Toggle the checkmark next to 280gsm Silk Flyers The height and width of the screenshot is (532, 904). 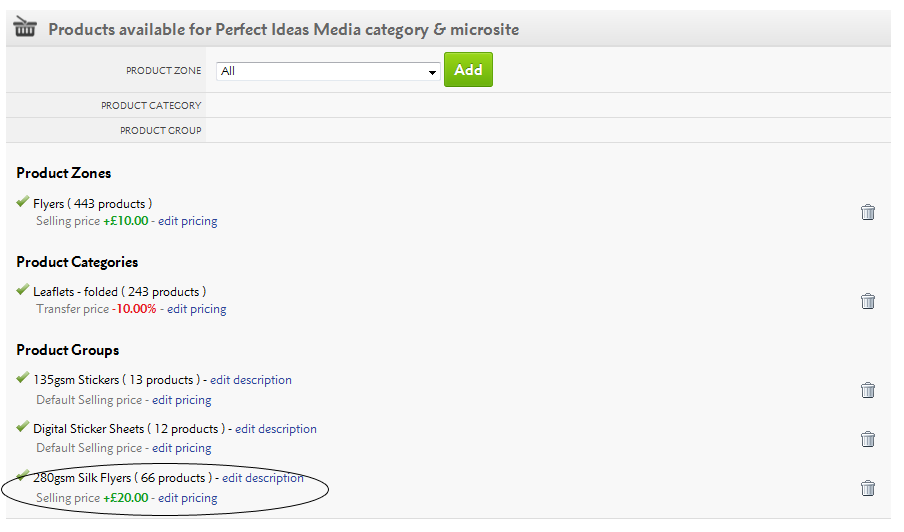pyautogui.click(x=22, y=476)
